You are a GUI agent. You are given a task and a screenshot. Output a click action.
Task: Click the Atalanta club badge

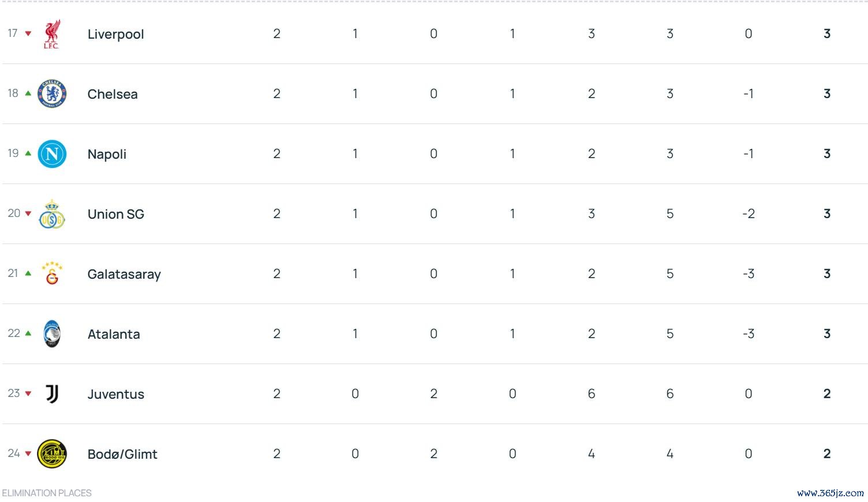click(x=52, y=334)
